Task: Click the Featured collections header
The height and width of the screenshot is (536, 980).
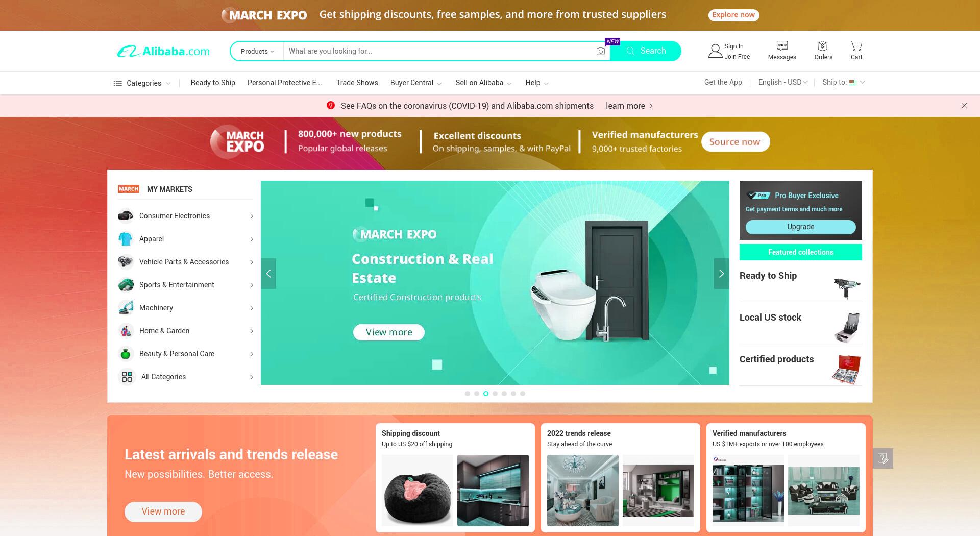Action: pos(800,252)
